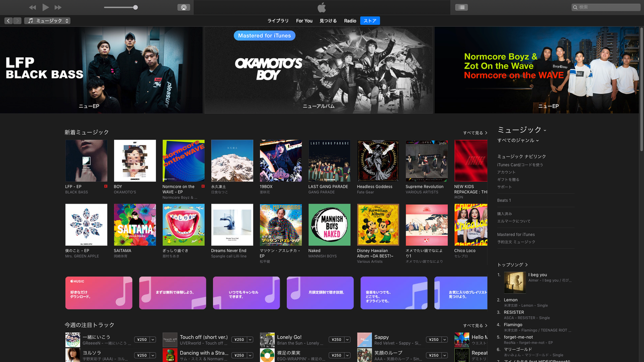Open the 購入済み link
This screenshot has height=362, width=644.
pos(505,214)
